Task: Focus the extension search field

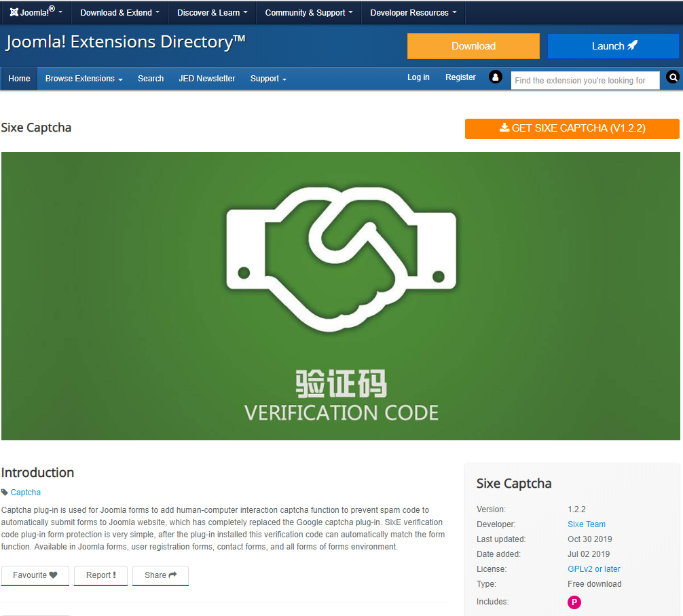Action: [585, 80]
